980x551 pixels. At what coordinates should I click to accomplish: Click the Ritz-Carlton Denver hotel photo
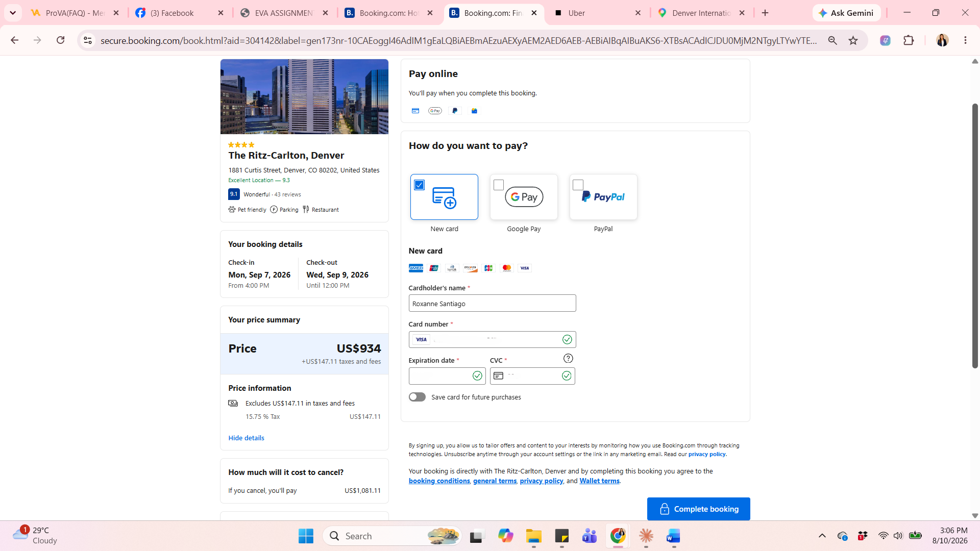(x=304, y=96)
